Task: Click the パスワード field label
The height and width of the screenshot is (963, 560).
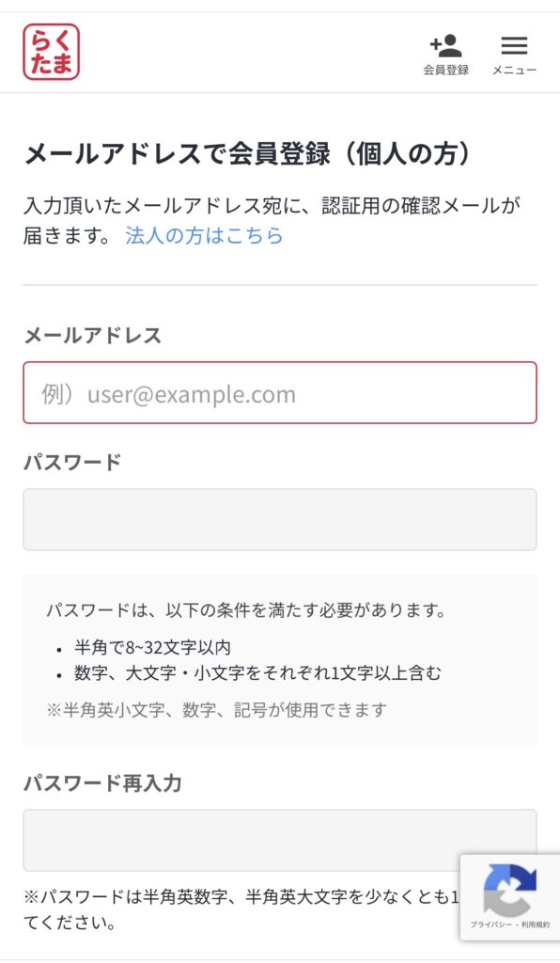Action: (x=72, y=462)
